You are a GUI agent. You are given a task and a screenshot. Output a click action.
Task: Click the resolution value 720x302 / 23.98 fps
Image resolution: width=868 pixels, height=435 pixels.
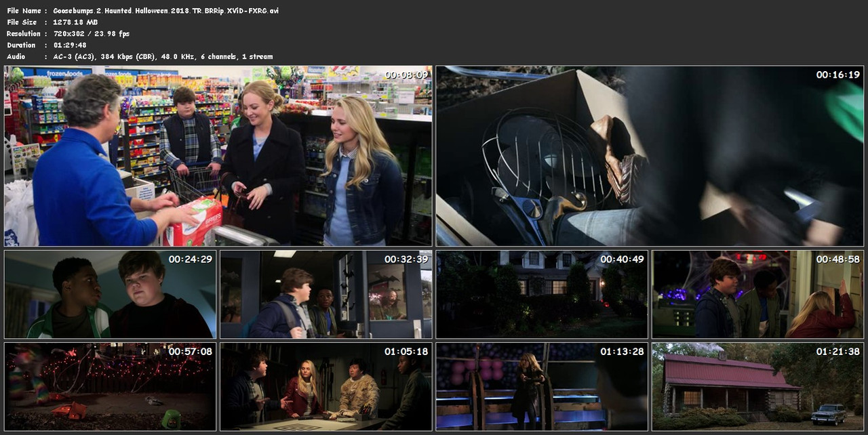[91, 34]
